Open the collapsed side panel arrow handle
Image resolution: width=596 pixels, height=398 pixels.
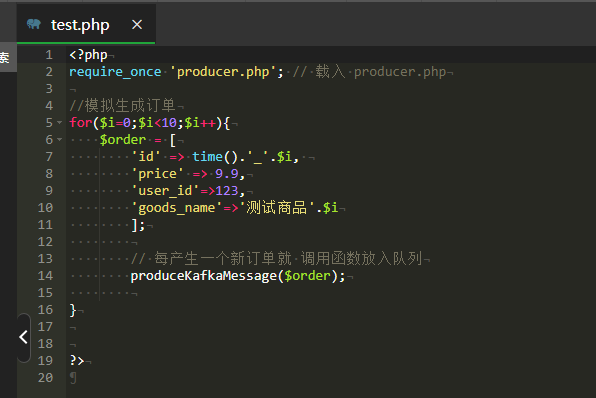24,337
